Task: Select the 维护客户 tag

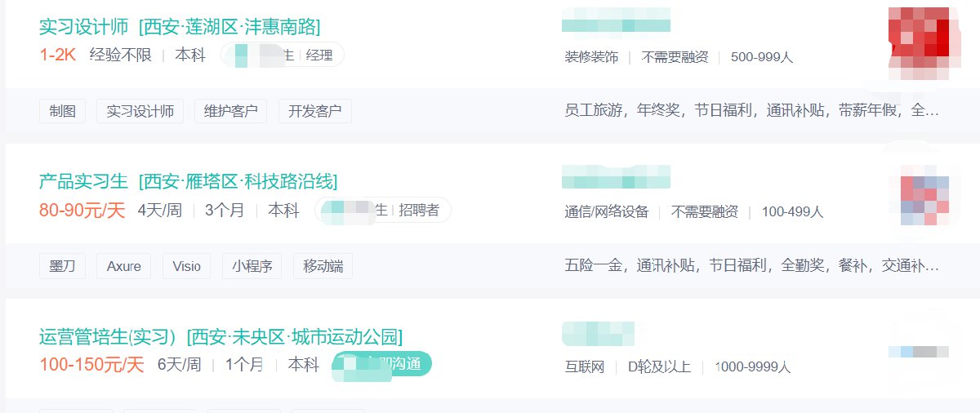Action: pos(230,111)
